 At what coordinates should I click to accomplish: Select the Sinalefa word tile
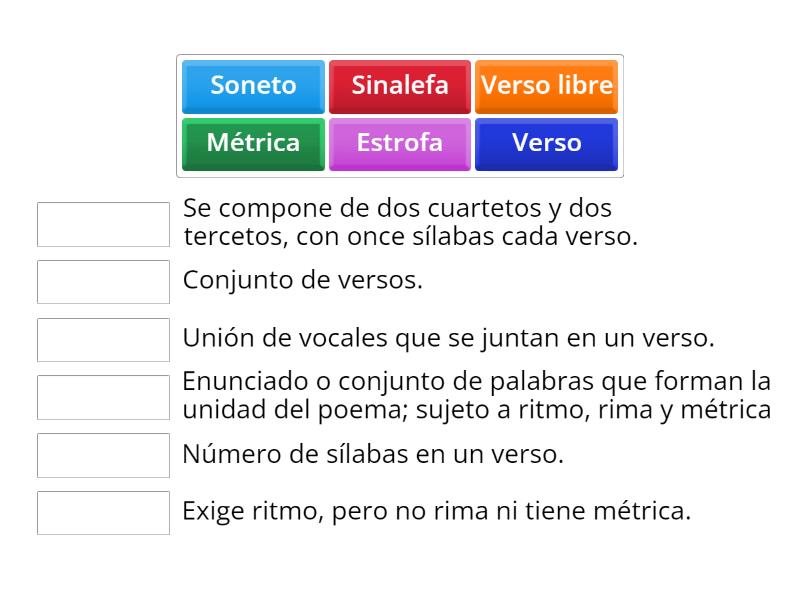(x=399, y=86)
